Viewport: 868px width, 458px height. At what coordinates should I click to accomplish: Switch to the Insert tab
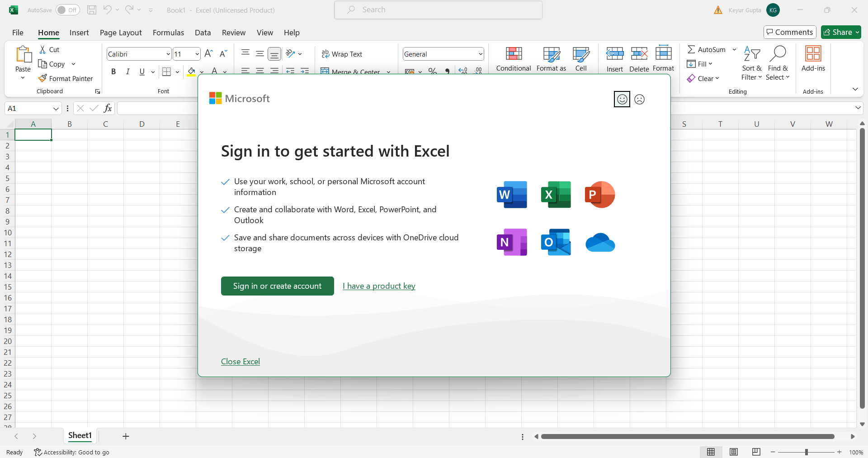79,33
